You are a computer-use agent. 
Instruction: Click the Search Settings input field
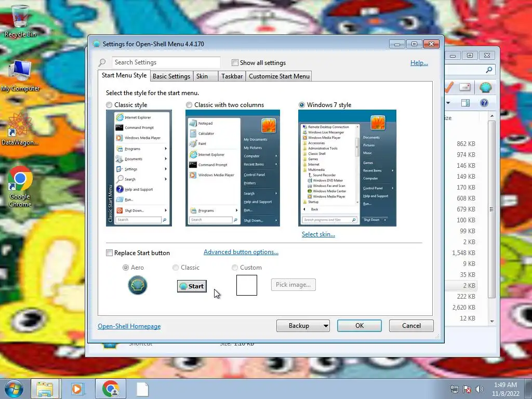pos(166,62)
